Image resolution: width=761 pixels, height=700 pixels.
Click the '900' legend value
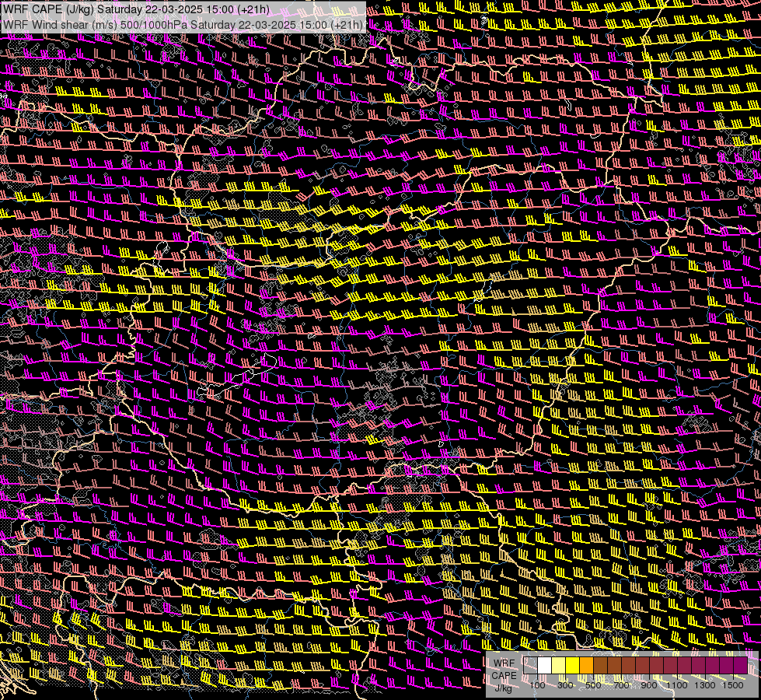click(x=649, y=685)
